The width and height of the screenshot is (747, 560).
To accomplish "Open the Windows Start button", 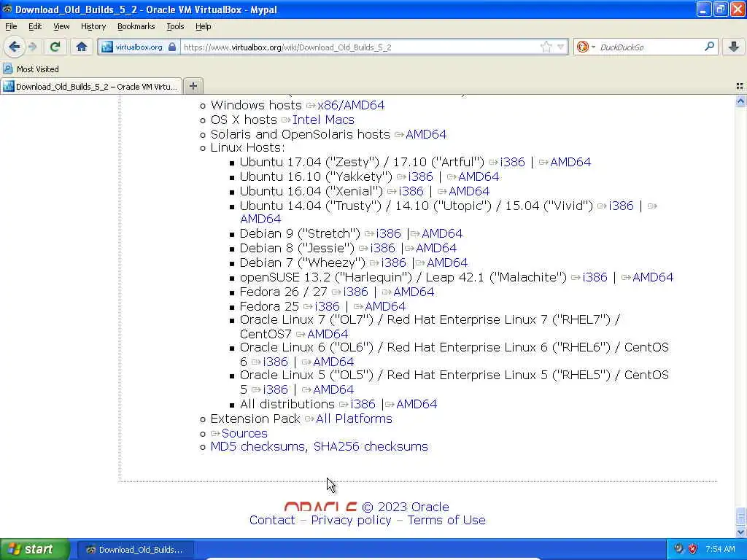I will coord(35,549).
